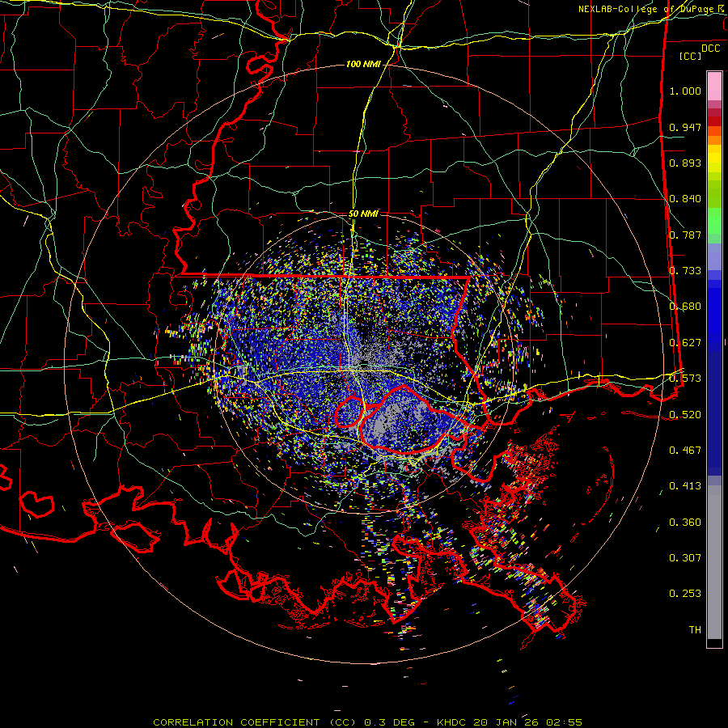The width and height of the screenshot is (728, 728).
Task: Click the 0.253 legend value
Action: click(685, 594)
